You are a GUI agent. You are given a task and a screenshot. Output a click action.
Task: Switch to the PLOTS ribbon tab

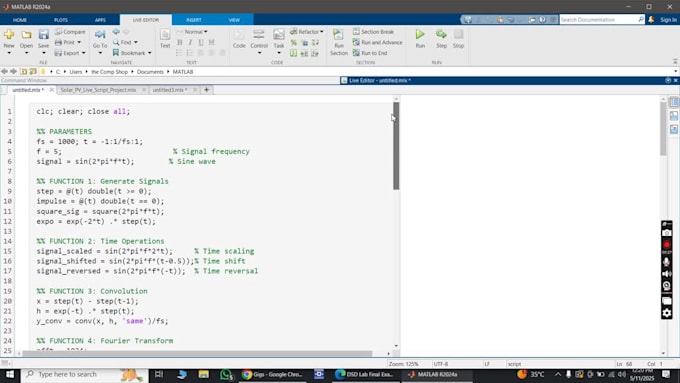pyautogui.click(x=61, y=20)
